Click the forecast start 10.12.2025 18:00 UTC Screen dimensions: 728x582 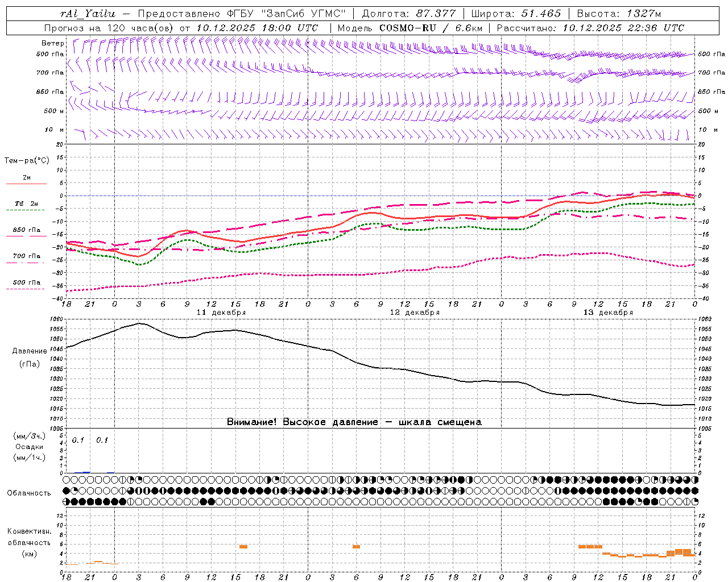257,28
